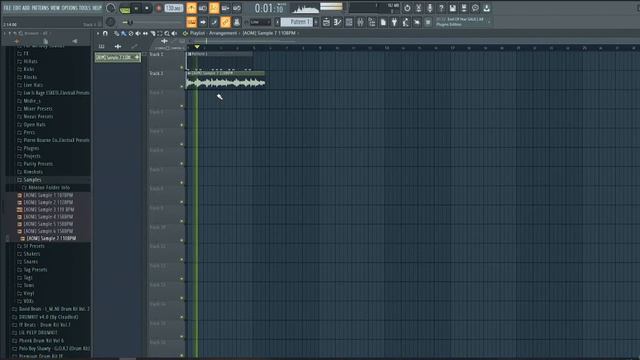
Task: Click the one-click recording microphone icon
Action: coord(430,8)
